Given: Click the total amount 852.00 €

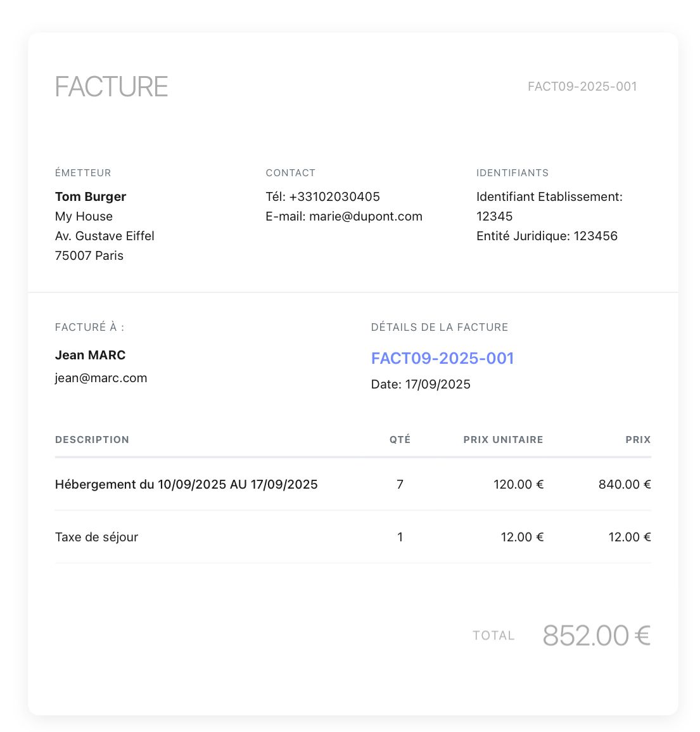Looking at the screenshot, I should (x=596, y=635).
